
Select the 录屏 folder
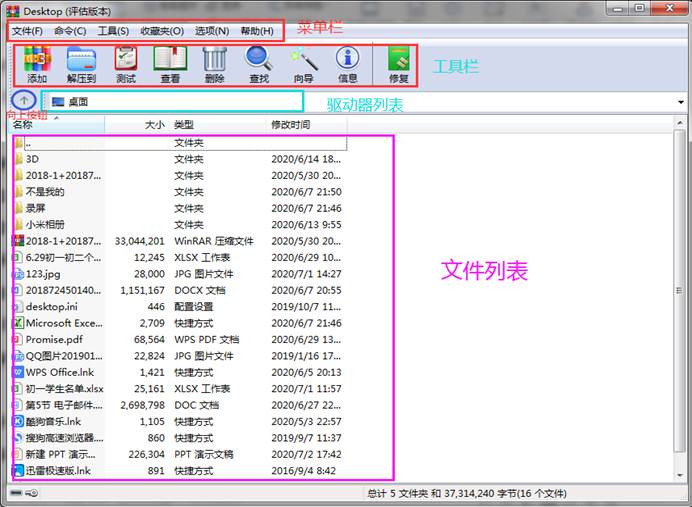36,208
